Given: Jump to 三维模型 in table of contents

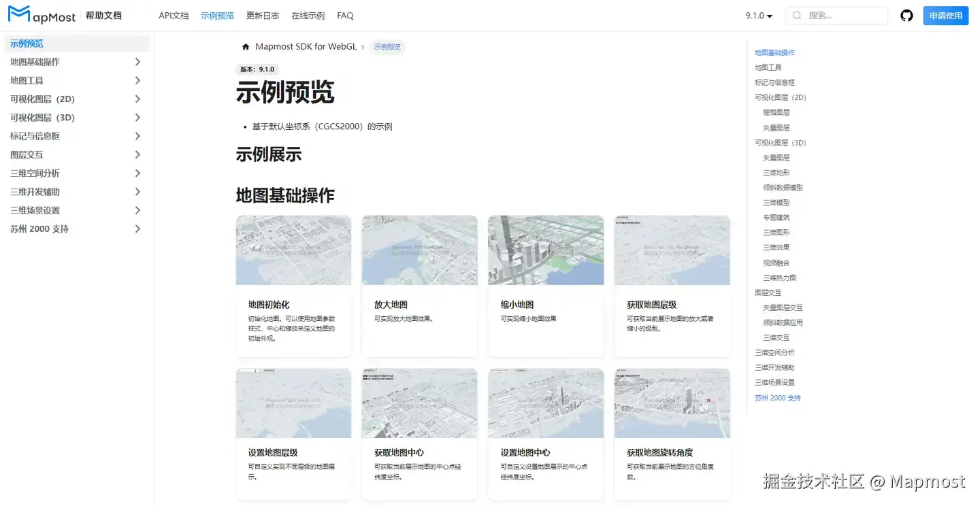Looking at the screenshot, I should click(x=777, y=203).
